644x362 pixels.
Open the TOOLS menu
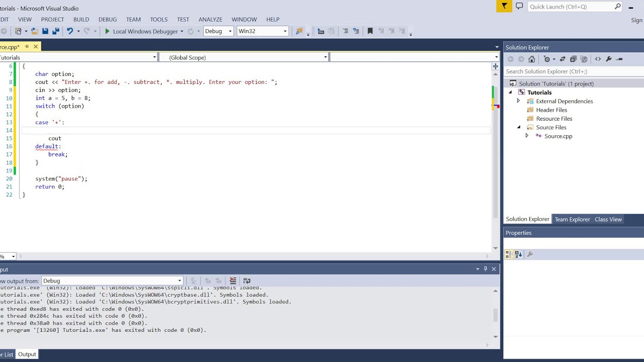(x=158, y=19)
